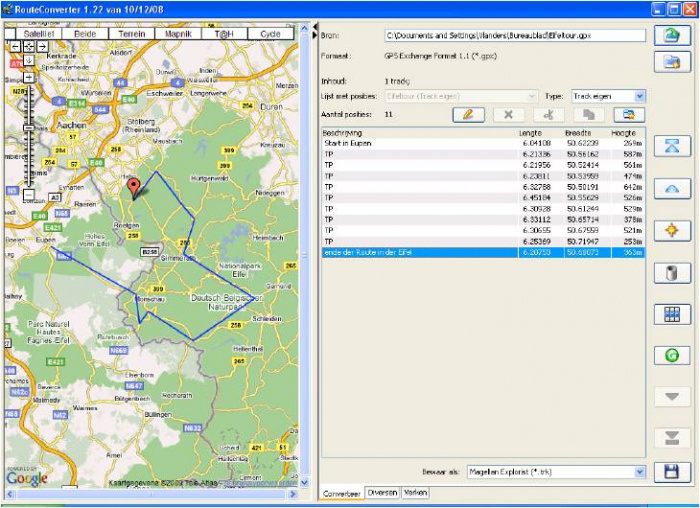Switch map to Satelliet view

click(x=38, y=33)
